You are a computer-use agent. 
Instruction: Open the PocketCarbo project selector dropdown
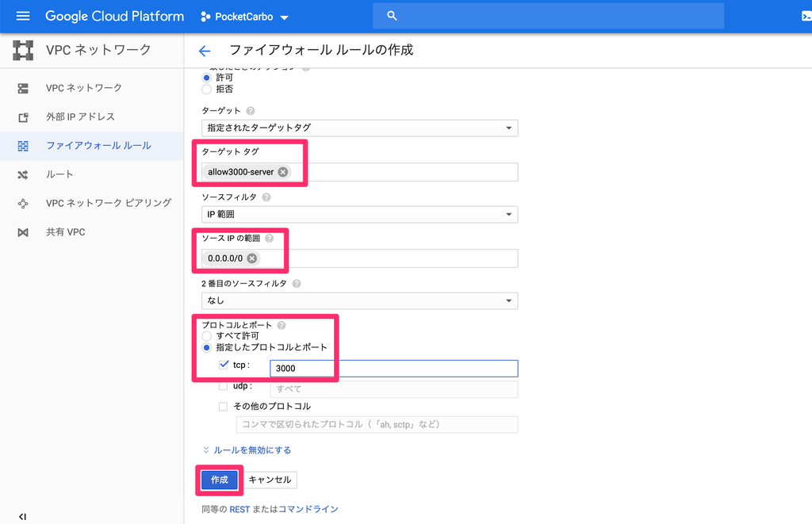(x=244, y=17)
